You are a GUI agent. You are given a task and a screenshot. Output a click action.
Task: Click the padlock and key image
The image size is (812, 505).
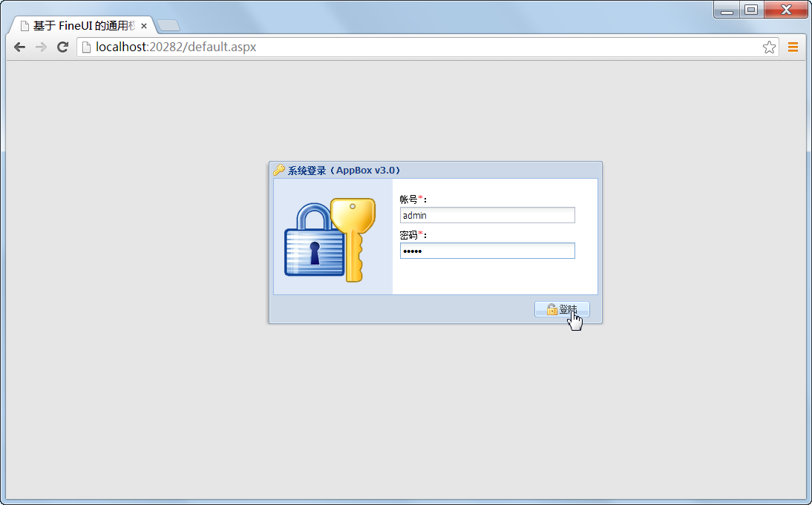[330, 240]
